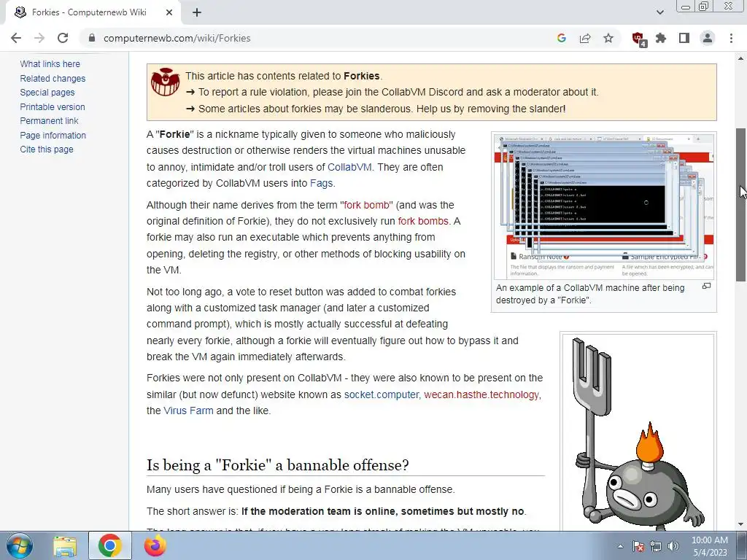This screenshot has height=560, width=747.
Task: Follow the Fags category link
Action: (321, 183)
